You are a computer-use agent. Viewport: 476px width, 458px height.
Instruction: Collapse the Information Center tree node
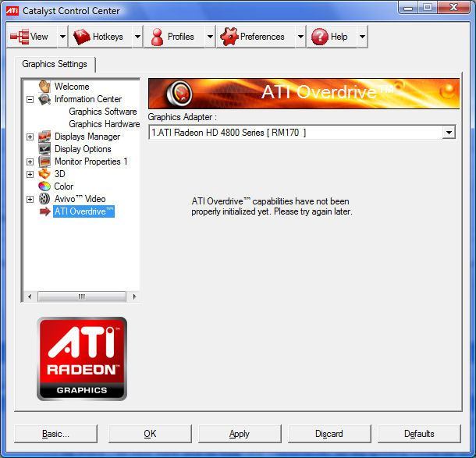(x=30, y=99)
